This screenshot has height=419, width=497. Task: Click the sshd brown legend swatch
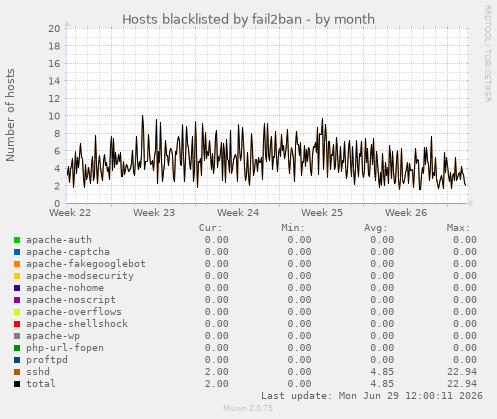tap(17, 372)
